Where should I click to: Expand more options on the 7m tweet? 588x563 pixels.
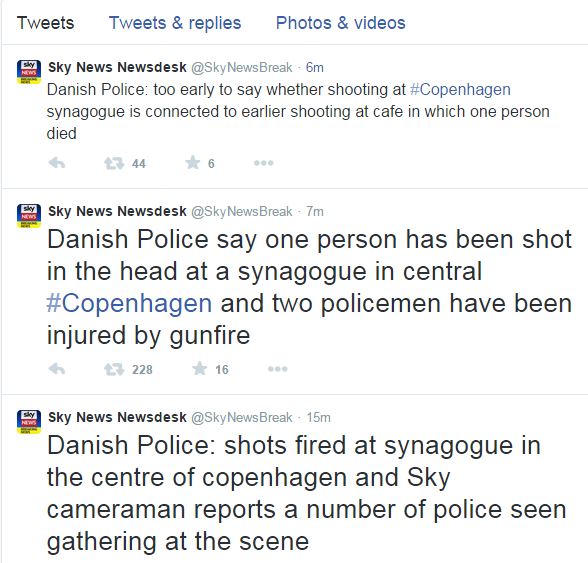[x=278, y=369]
